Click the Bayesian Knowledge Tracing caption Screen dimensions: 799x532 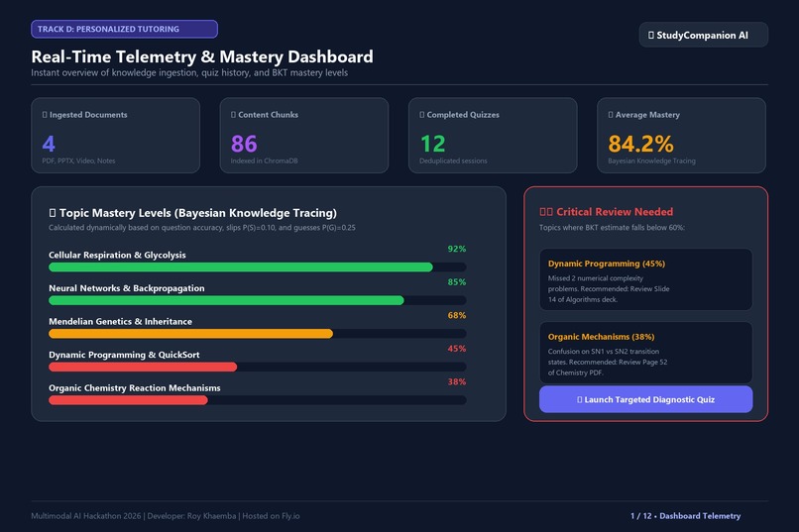[651, 160]
